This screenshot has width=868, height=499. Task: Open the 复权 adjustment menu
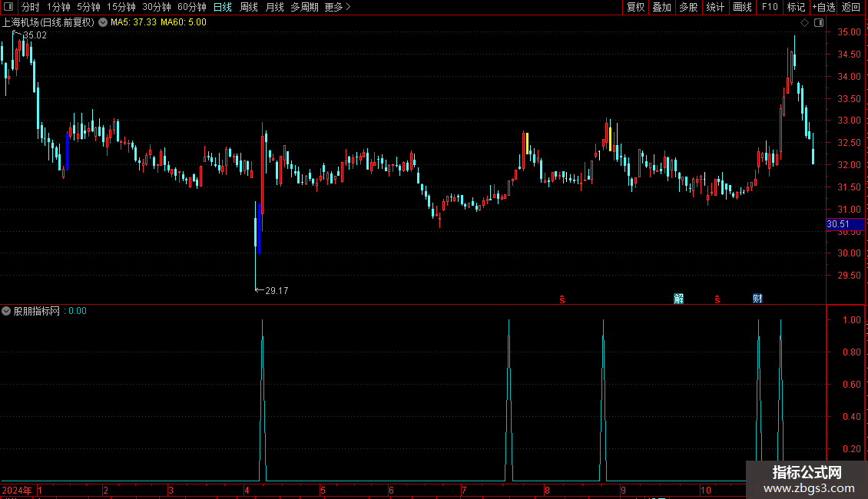(635, 7)
